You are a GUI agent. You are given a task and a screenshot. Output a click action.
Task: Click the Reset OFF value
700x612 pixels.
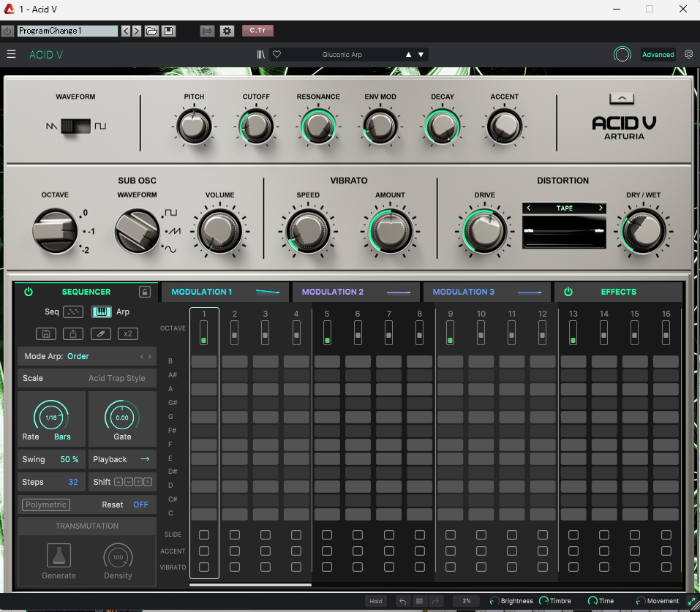click(140, 505)
